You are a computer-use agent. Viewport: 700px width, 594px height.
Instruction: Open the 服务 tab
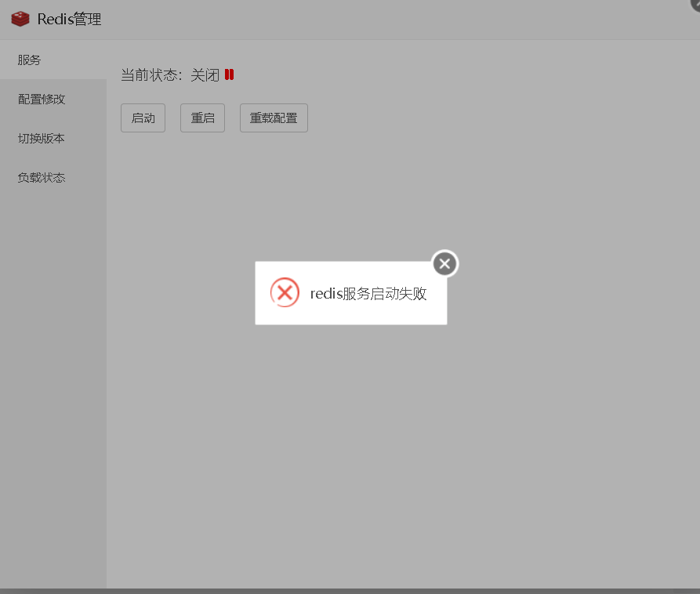point(53,60)
